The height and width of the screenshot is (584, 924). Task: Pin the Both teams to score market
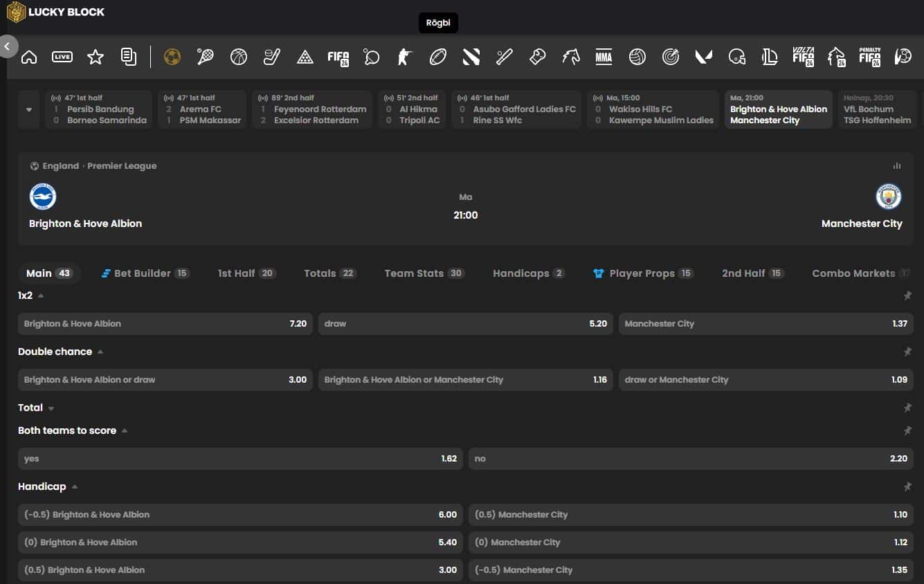click(x=907, y=430)
